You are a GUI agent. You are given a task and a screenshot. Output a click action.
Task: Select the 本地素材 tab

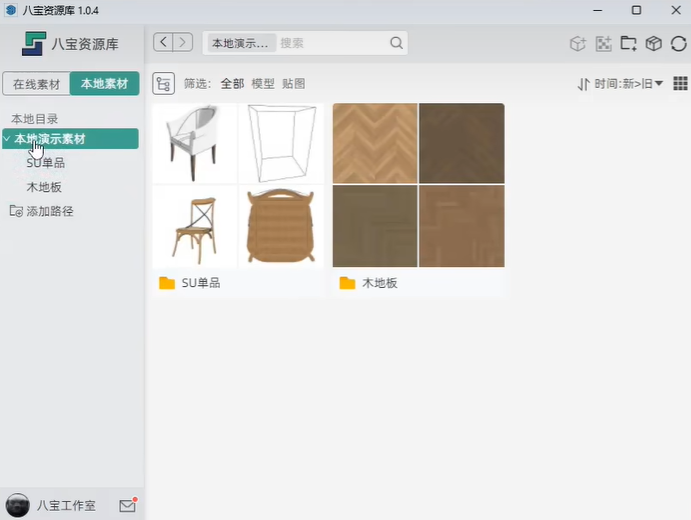[x=104, y=84]
